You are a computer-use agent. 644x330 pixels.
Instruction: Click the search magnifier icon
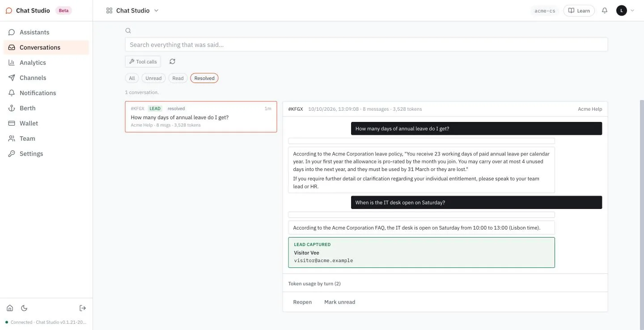pos(128,31)
